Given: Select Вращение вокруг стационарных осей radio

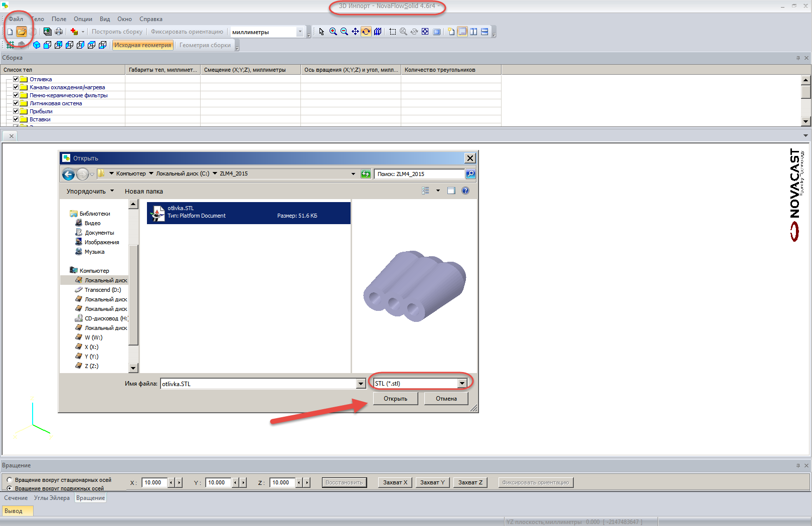Looking at the screenshot, I should point(10,480).
